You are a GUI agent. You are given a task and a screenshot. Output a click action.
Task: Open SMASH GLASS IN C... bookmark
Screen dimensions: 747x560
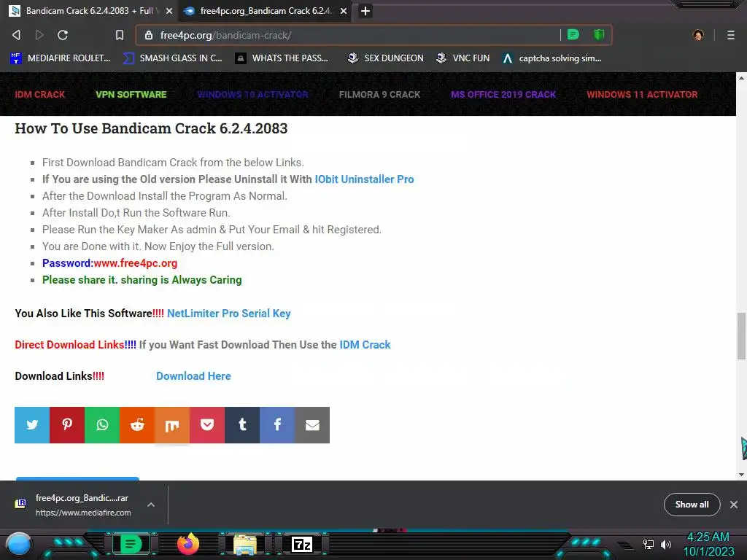pos(172,58)
